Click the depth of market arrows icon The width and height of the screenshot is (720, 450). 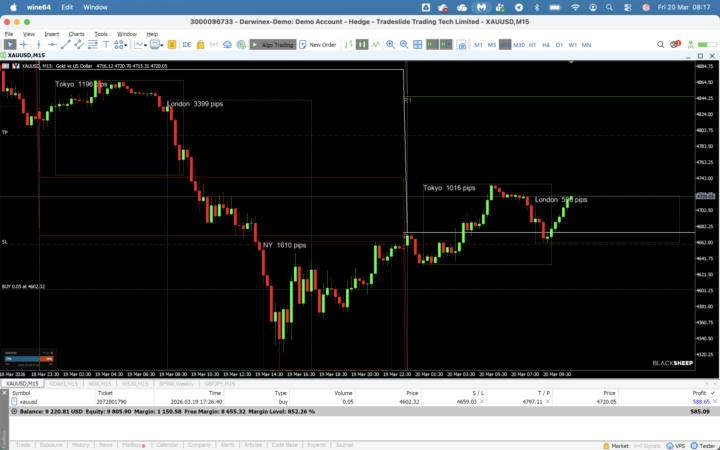349,45
